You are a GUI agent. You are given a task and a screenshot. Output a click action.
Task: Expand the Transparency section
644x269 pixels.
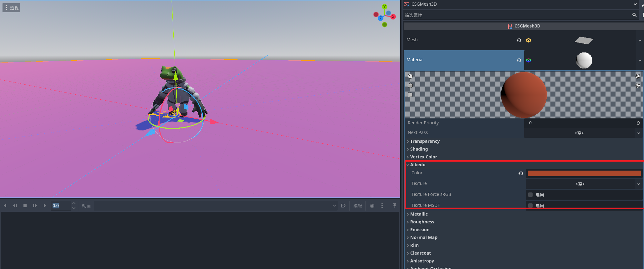(424, 141)
